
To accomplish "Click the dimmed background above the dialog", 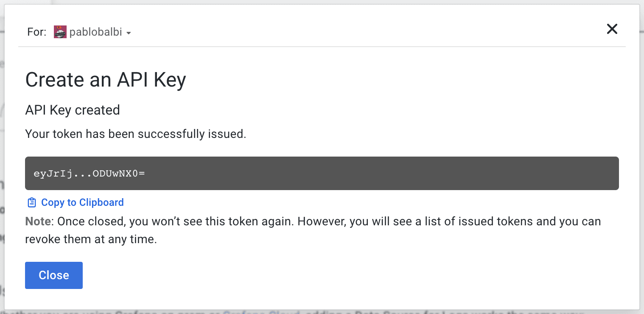I will pos(322,2).
